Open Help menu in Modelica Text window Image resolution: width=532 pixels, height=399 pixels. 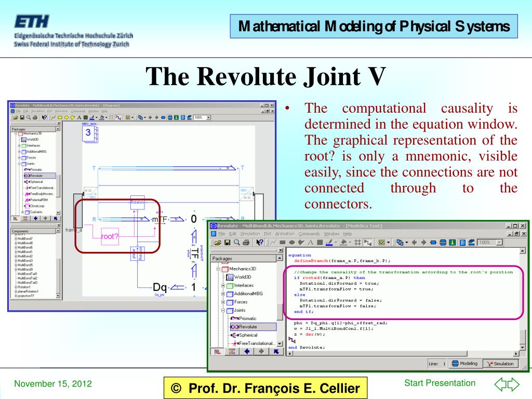pos(348,234)
